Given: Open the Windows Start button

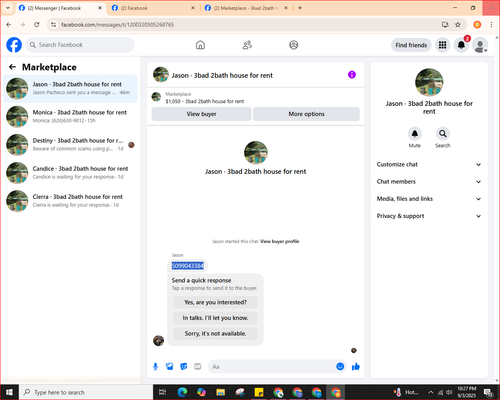Looking at the screenshot, I should point(9,392).
